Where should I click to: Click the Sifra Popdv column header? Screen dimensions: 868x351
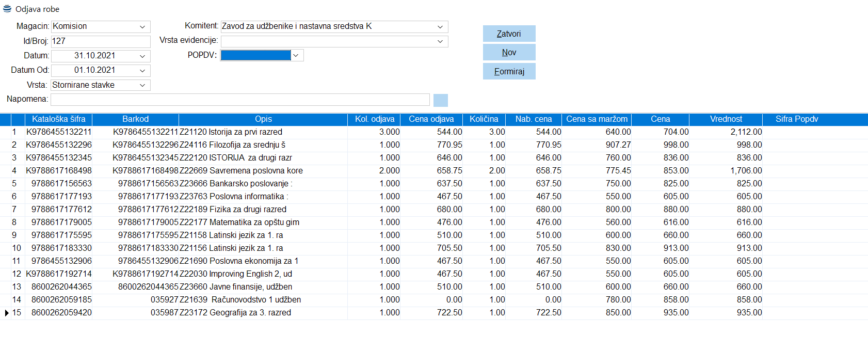coord(797,119)
